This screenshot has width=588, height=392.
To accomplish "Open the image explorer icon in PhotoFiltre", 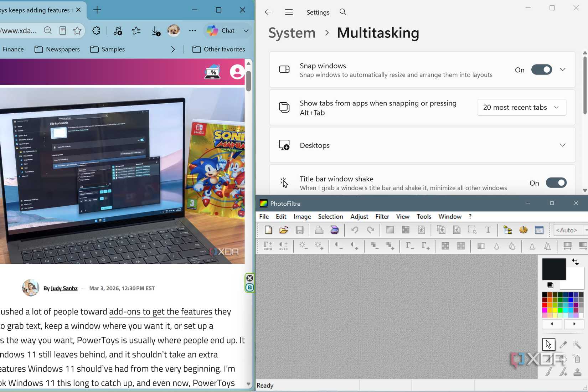I will [x=508, y=230].
